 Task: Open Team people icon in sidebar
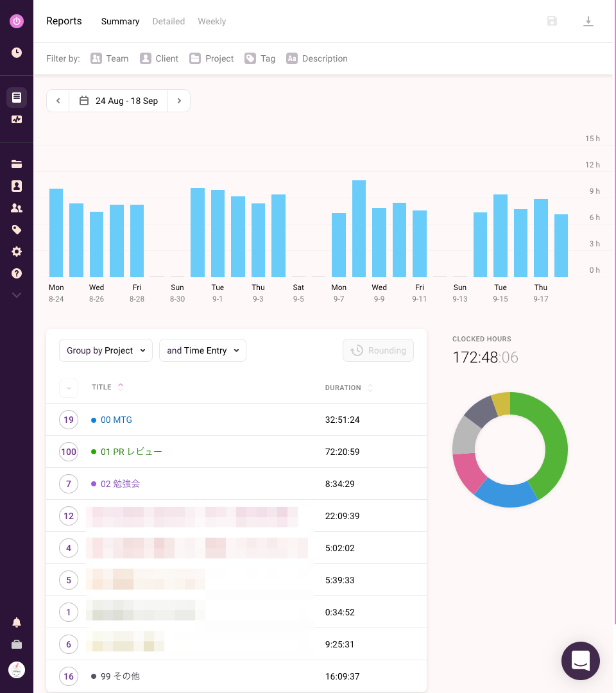16,208
